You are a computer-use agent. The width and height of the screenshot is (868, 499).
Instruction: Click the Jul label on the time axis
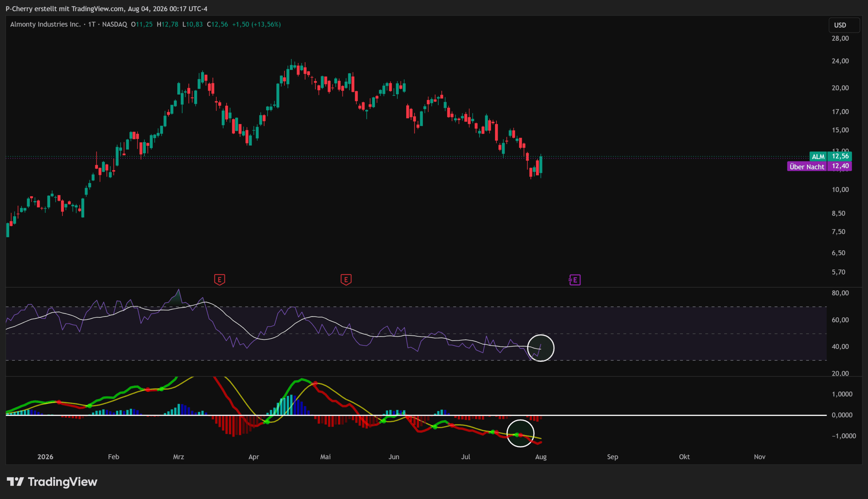pyautogui.click(x=466, y=457)
